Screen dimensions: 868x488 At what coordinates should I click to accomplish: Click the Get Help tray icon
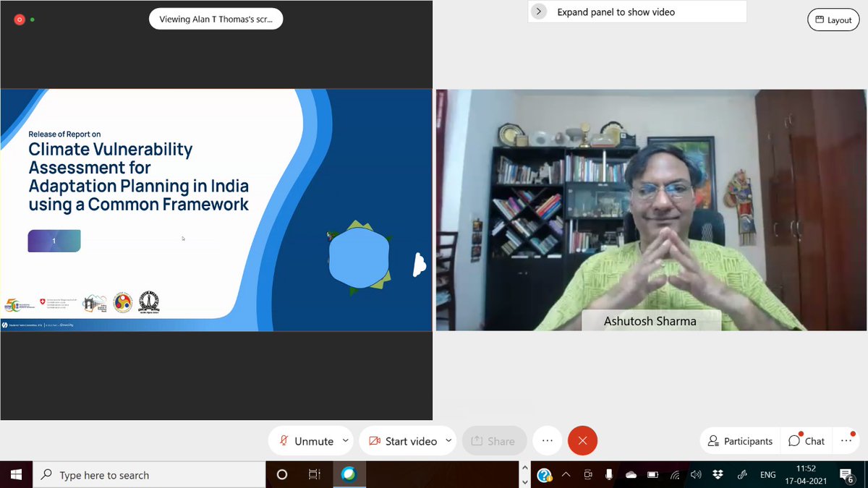[x=545, y=475]
